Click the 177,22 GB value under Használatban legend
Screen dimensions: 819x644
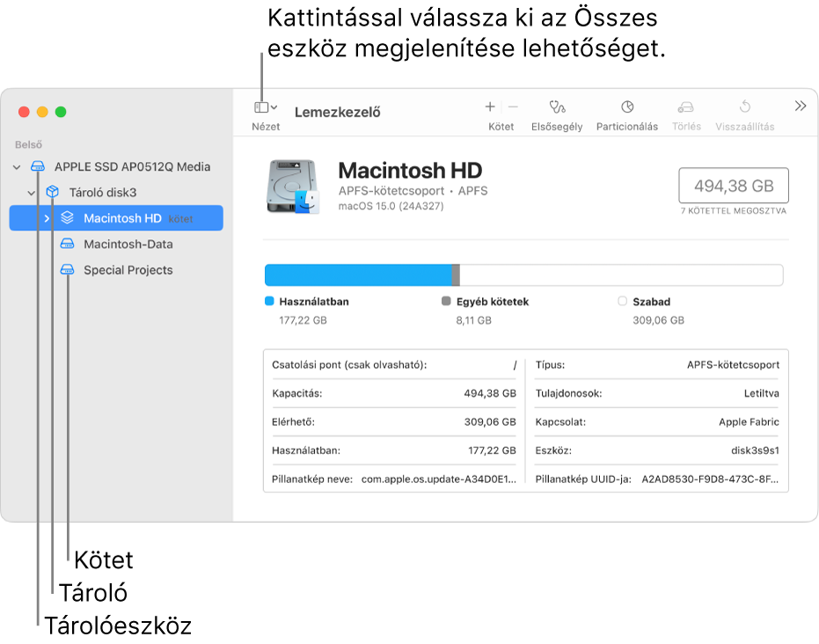pyautogui.click(x=303, y=320)
